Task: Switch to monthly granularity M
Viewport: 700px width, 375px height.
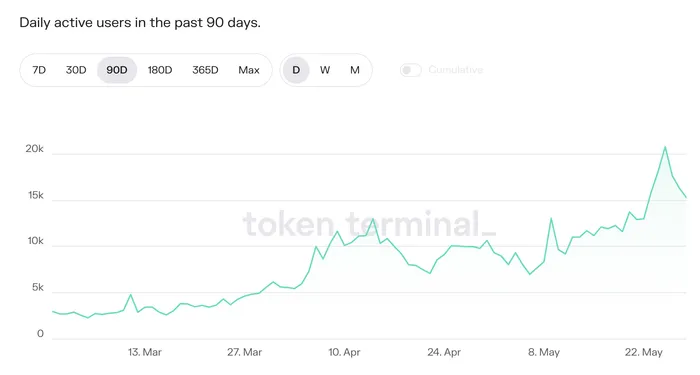Action: pyautogui.click(x=355, y=70)
